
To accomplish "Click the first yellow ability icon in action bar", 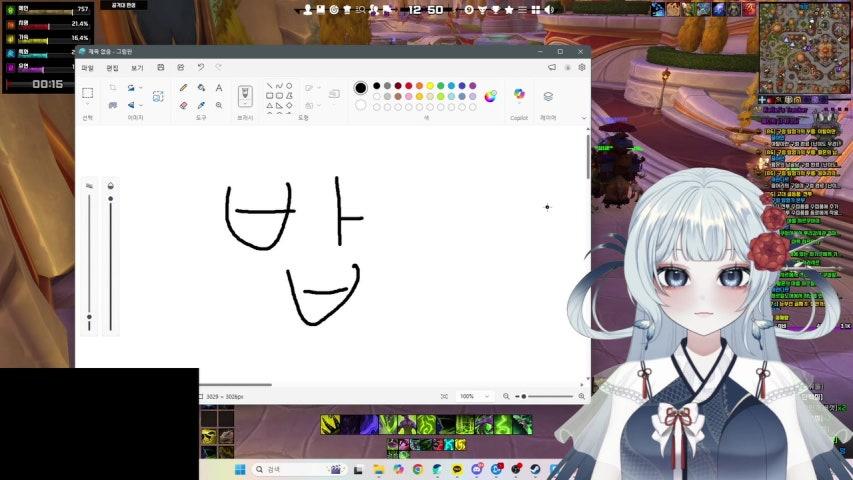I will [x=330, y=424].
